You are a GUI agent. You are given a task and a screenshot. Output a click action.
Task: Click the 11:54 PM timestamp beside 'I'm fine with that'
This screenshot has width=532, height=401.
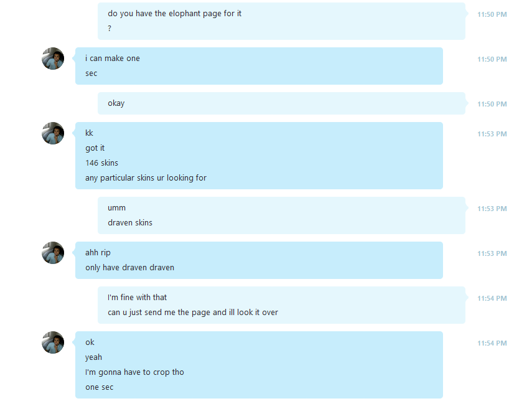492,298
